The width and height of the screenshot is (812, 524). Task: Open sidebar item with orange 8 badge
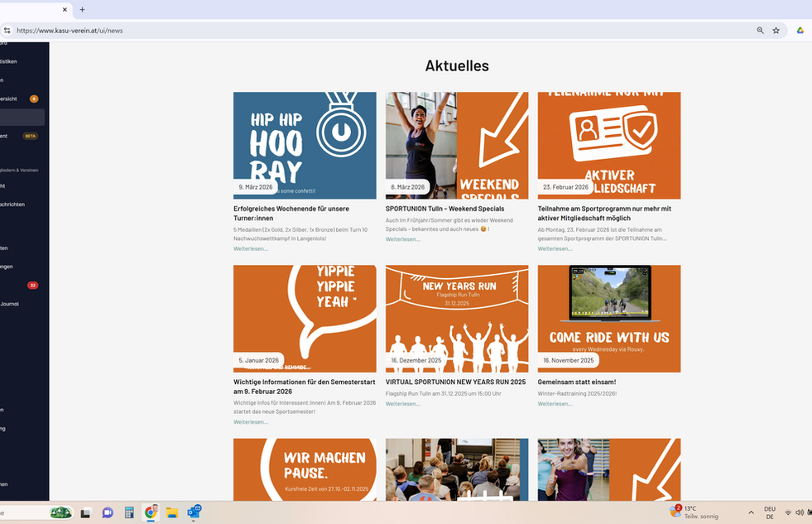pyautogui.click(x=21, y=99)
